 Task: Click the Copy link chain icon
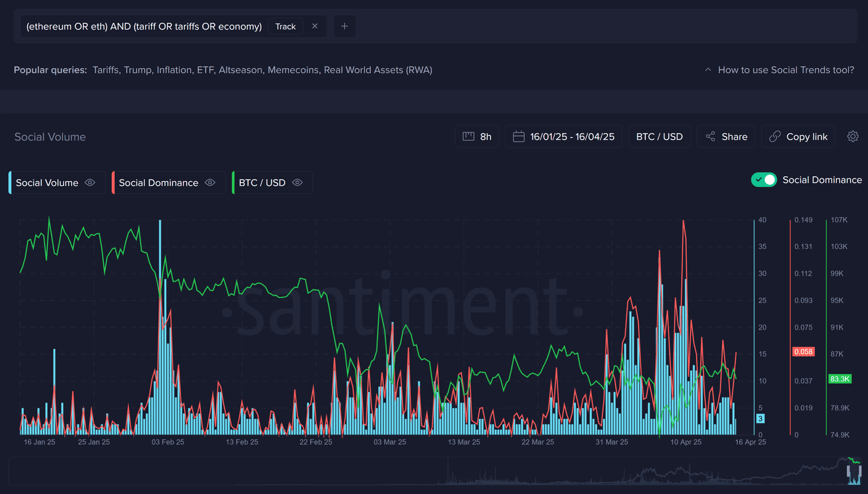pos(775,137)
